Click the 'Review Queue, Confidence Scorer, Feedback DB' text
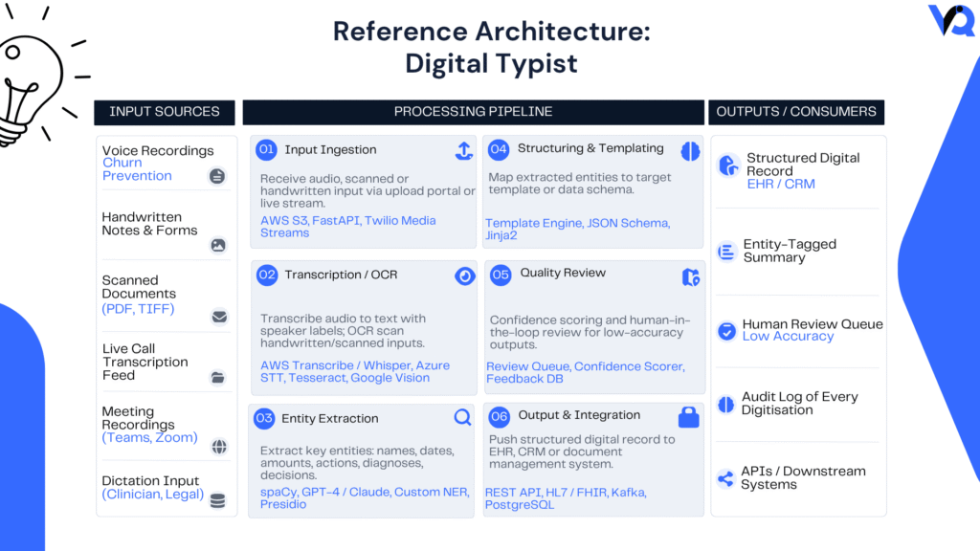 [586, 372]
